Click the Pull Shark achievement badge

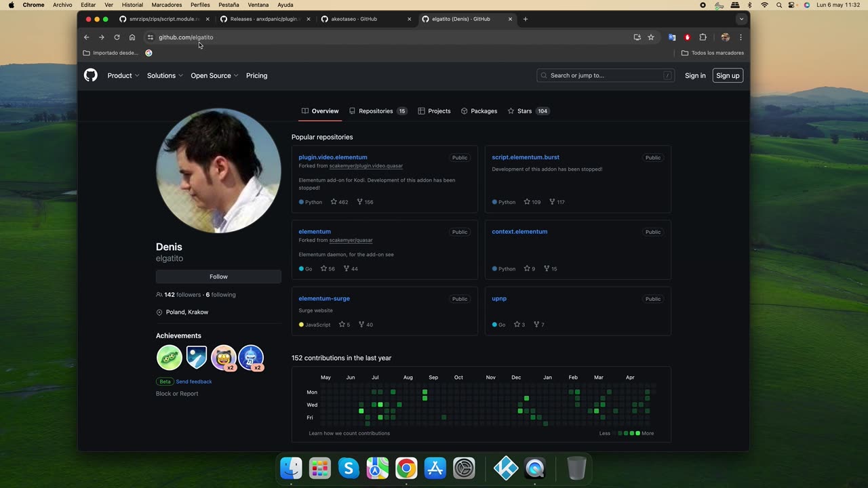pos(251,357)
